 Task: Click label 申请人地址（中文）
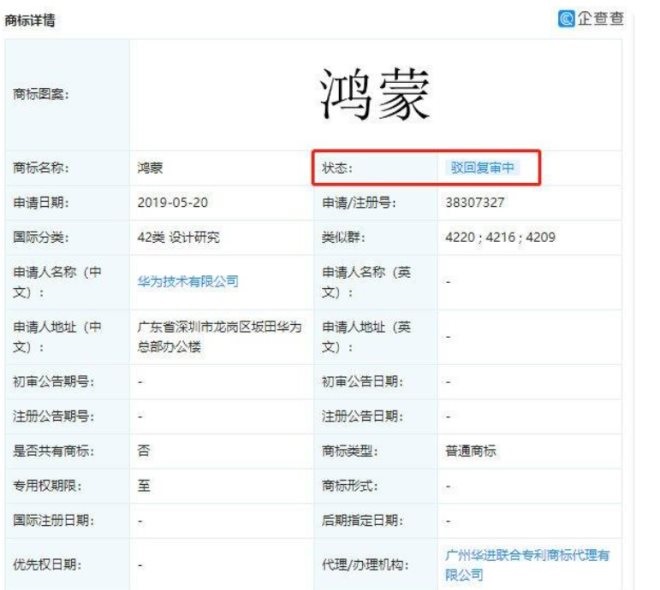pyautogui.click(x=57, y=337)
